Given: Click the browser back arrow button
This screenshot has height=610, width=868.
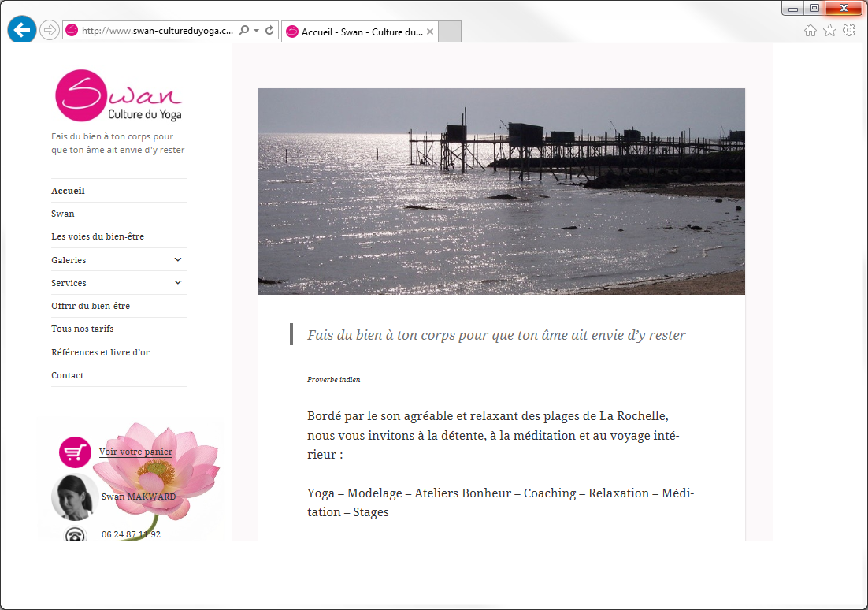Looking at the screenshot, I should (x=21, y=30).
